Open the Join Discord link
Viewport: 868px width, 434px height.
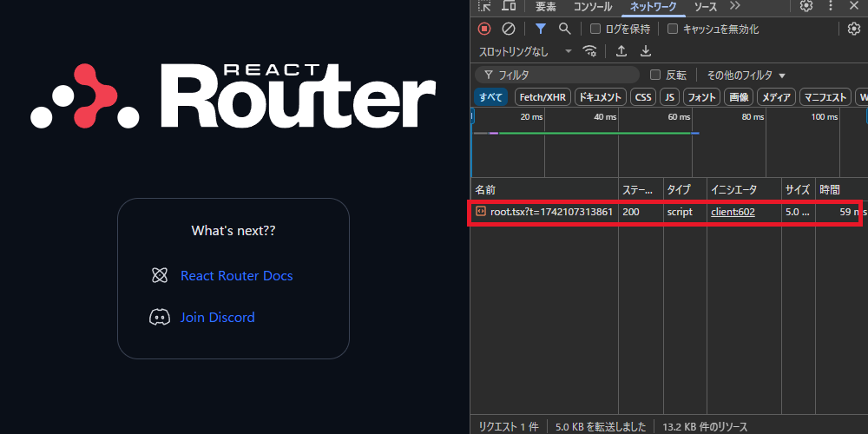(x=218, y=317)
